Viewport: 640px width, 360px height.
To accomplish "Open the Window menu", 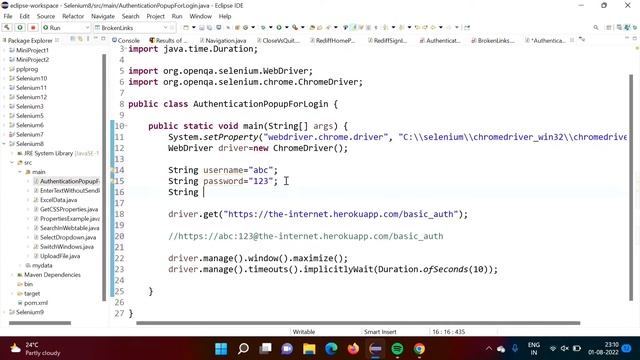I will click(x=200, y=16).
